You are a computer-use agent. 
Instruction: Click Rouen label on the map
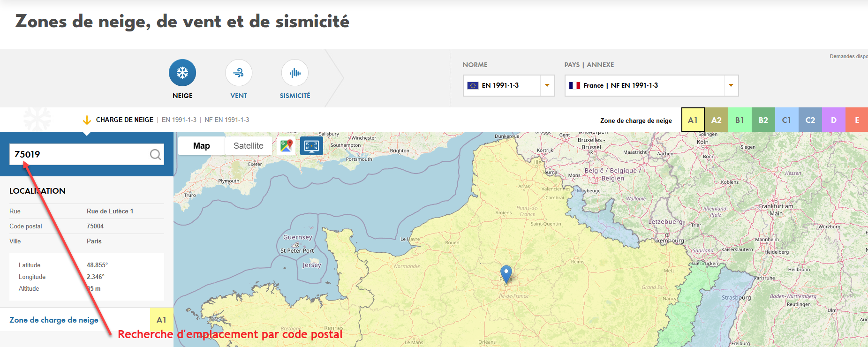(453, 242)
